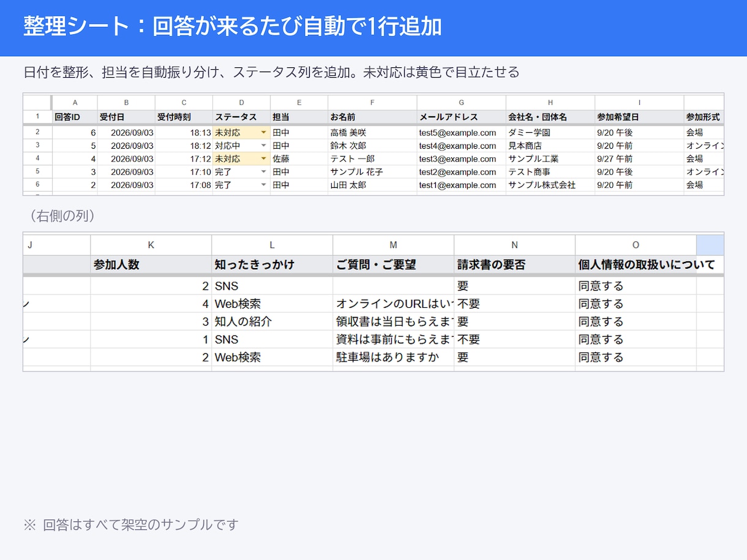Click the 山田 太郎 name cell
The height and width of the screenshot is (560, 747).
coord(372,185)
